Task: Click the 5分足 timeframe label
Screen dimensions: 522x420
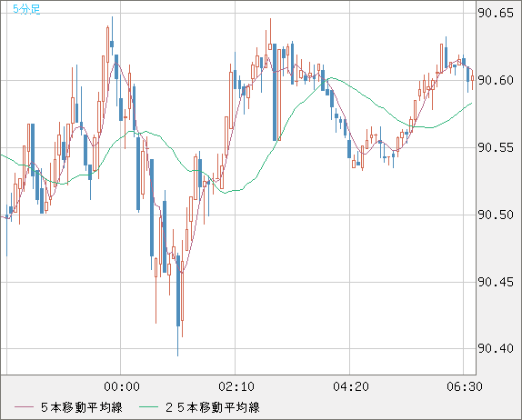Action: click(x=26, y=9)
